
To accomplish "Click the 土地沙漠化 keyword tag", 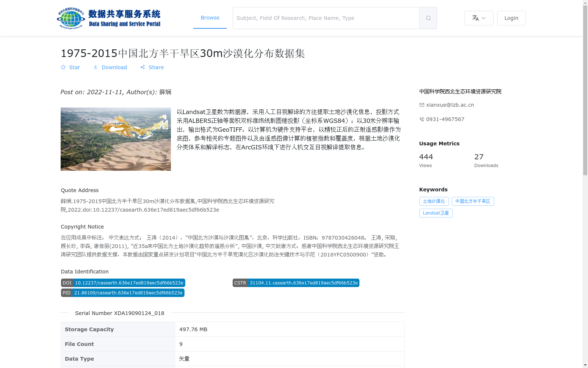I will pyautogui.click(x=434, y=201).
